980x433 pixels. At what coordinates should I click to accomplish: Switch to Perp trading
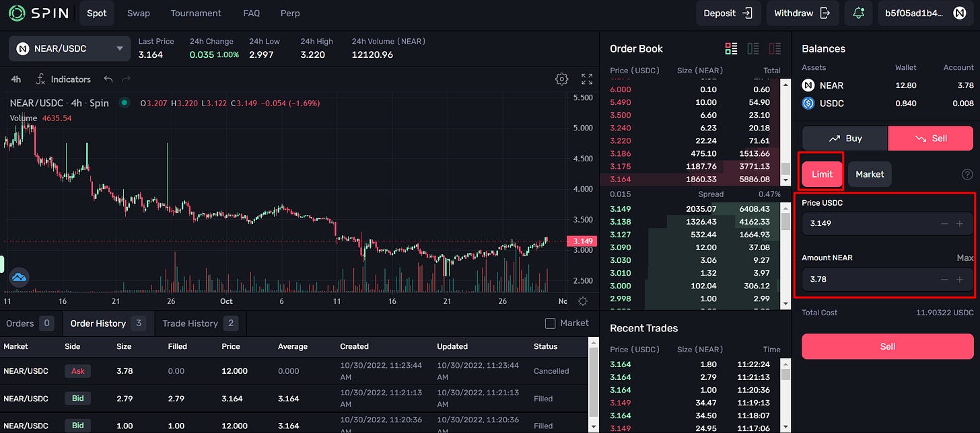coord(290,13)
